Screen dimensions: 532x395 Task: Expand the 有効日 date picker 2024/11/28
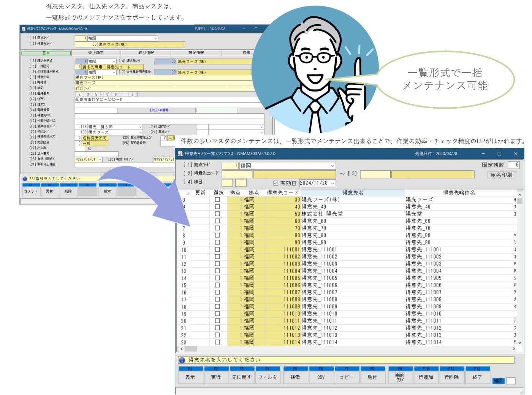click(333, 183)
